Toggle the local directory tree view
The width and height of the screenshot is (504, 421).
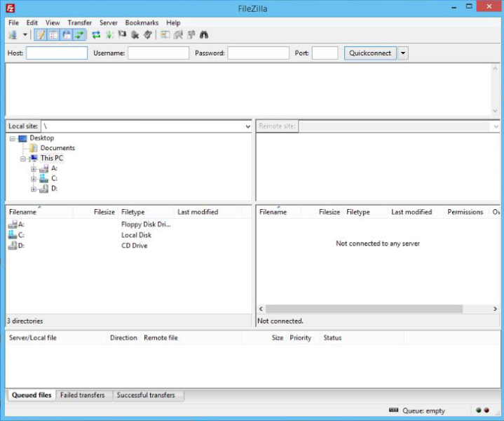pyautogui.click(x=53, y=35)
